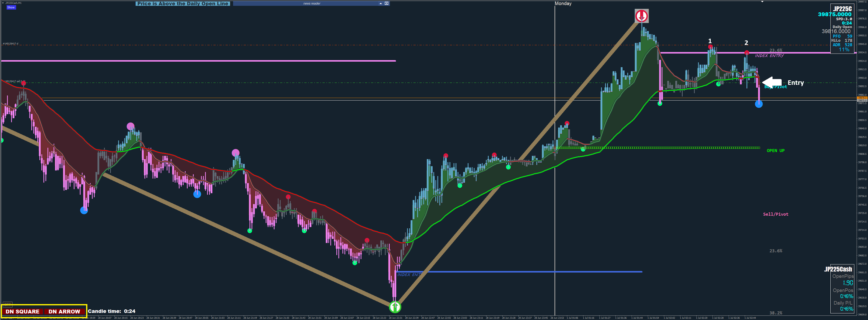Image resolution: width=868 pixels, height=320 pixels.
Task: Collapse the news reader with the up arrow
Action: pos(380,3)
